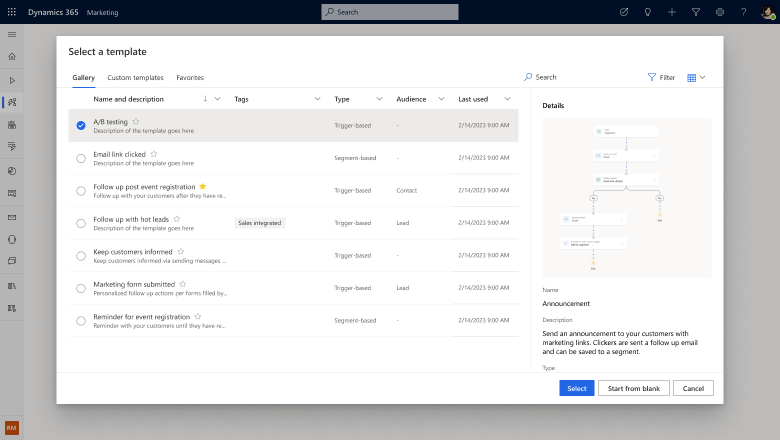Open Settings gear in the top bar
This screenshot has width=780, height=440.
pyautogui.click(x=720, y=12)
